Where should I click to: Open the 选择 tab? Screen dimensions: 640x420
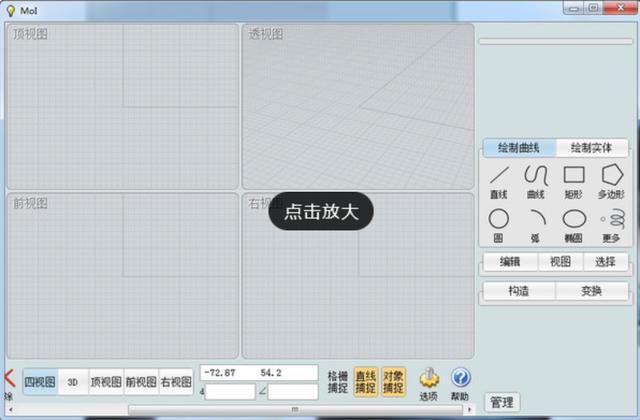coord(605,262)
